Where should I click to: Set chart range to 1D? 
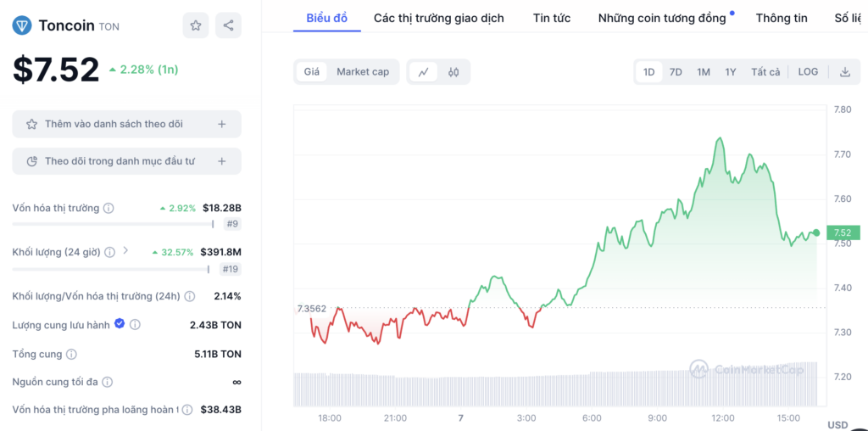648,72
